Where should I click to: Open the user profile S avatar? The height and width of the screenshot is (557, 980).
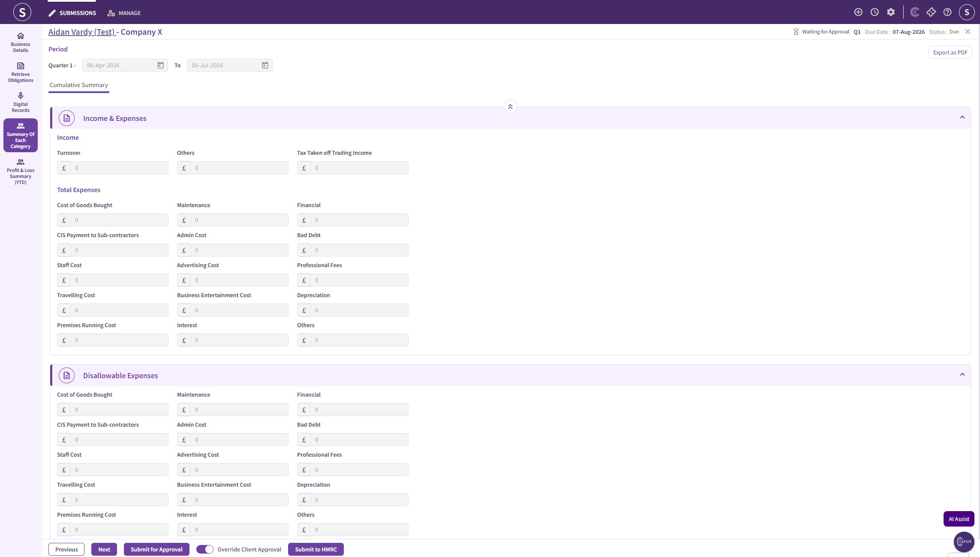click(967, 12)
